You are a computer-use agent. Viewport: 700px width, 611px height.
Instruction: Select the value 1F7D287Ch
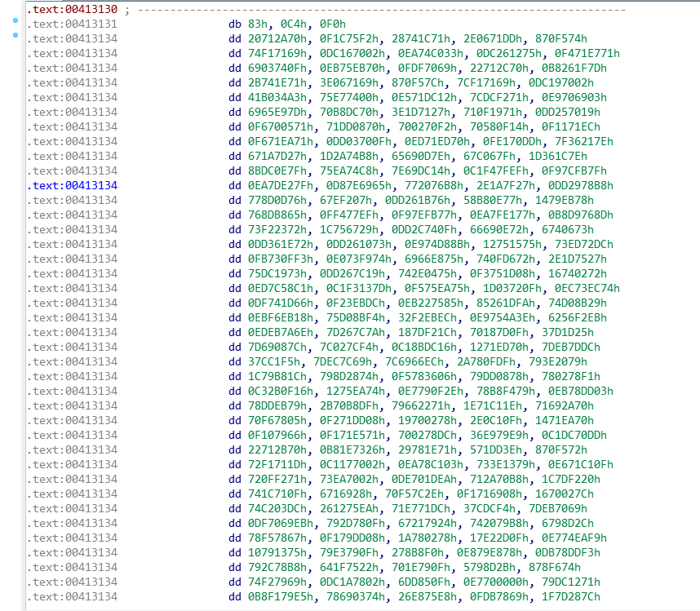(571, 597)
